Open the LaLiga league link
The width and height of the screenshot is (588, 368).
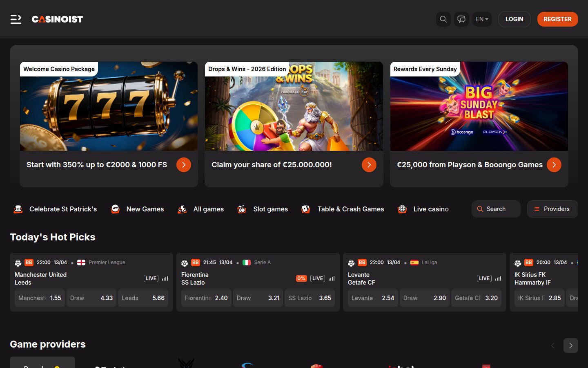(429, 263)
